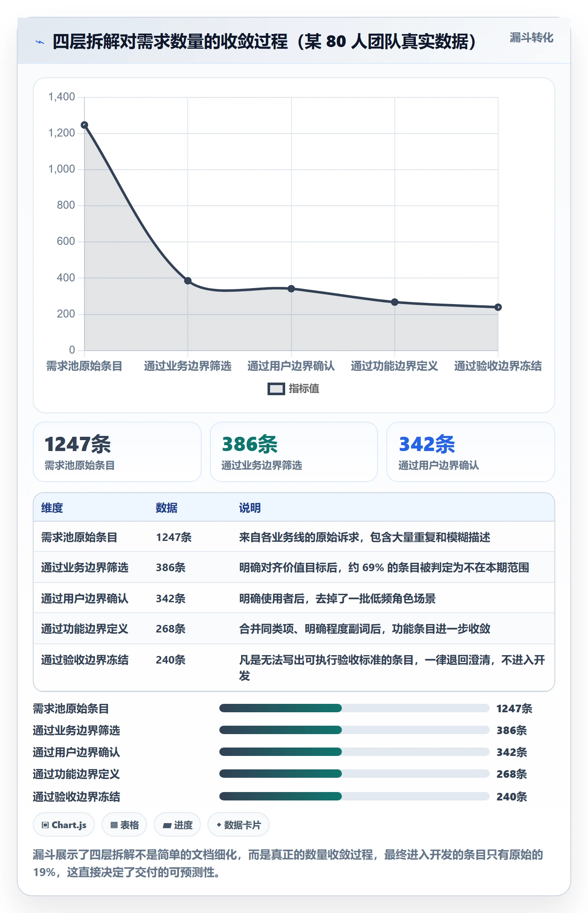Click the description starting with 明确对齐价值目标后
This screenshot has width=588, height=913.
click(x=384, y=567)
